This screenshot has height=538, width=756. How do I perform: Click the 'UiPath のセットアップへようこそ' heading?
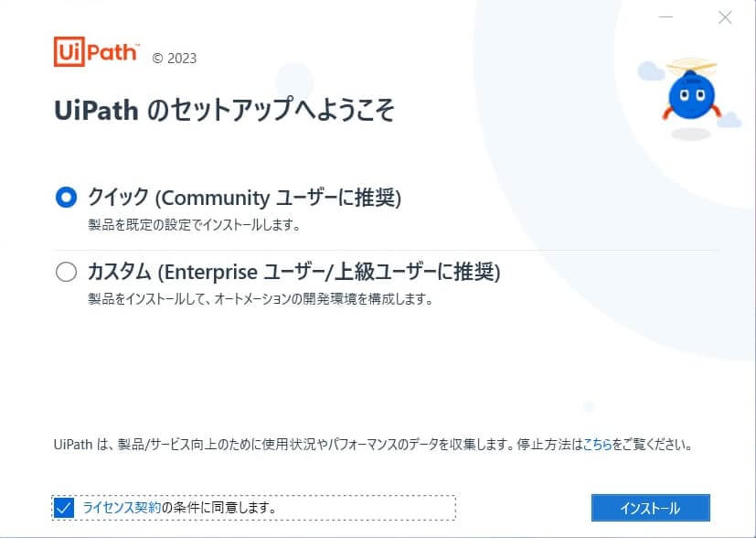[224, 110]
